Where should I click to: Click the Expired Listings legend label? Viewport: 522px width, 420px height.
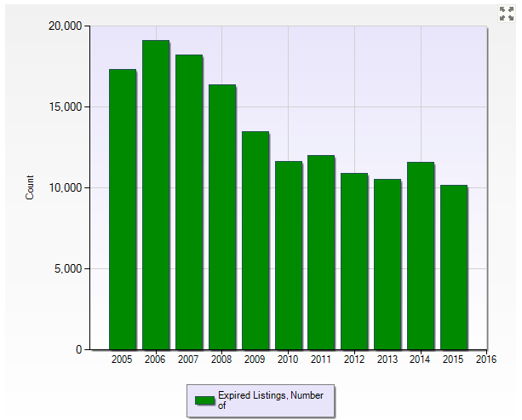point(270,400)
